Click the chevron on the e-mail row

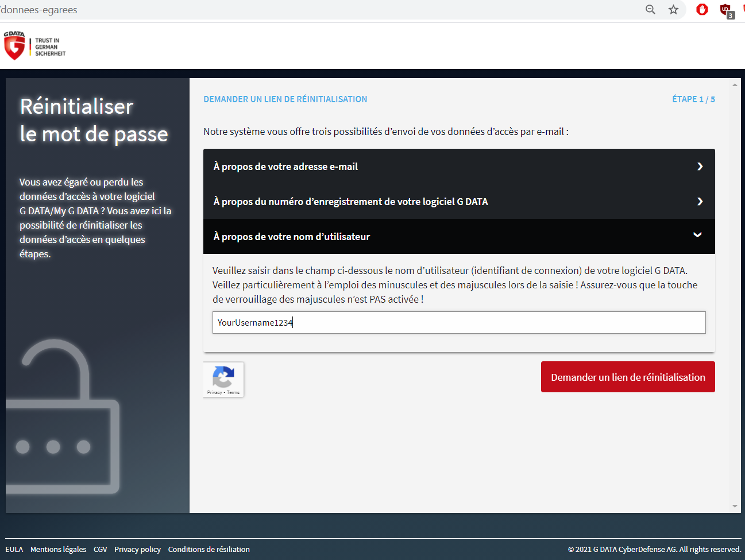[700, 167]
